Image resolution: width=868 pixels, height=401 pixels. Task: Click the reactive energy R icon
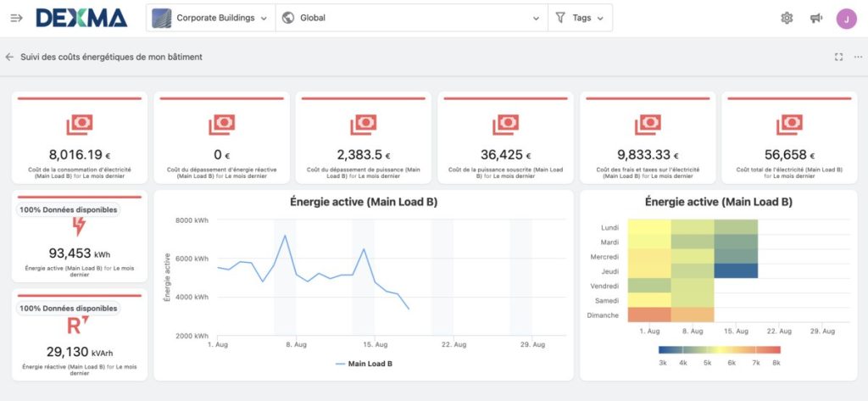pyautogui.click(x=79, y=326)
